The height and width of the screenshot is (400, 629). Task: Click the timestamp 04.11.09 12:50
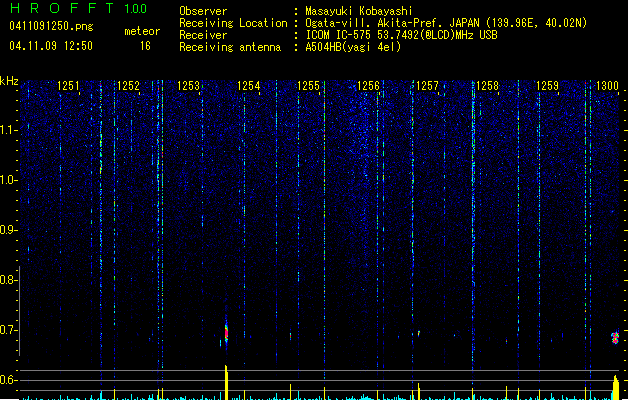click(x=51, y=46)
